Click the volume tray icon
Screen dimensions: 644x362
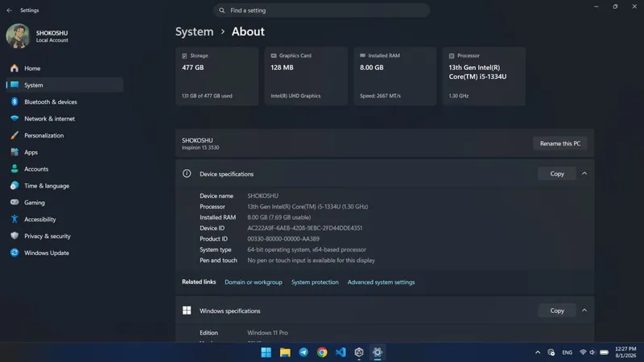coord(592,352)
